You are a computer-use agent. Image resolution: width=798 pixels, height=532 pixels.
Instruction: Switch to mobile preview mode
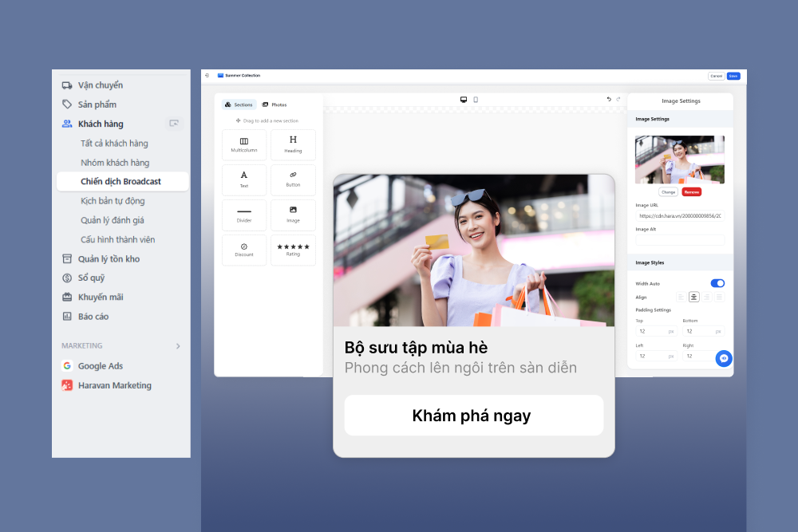[476, 100]
